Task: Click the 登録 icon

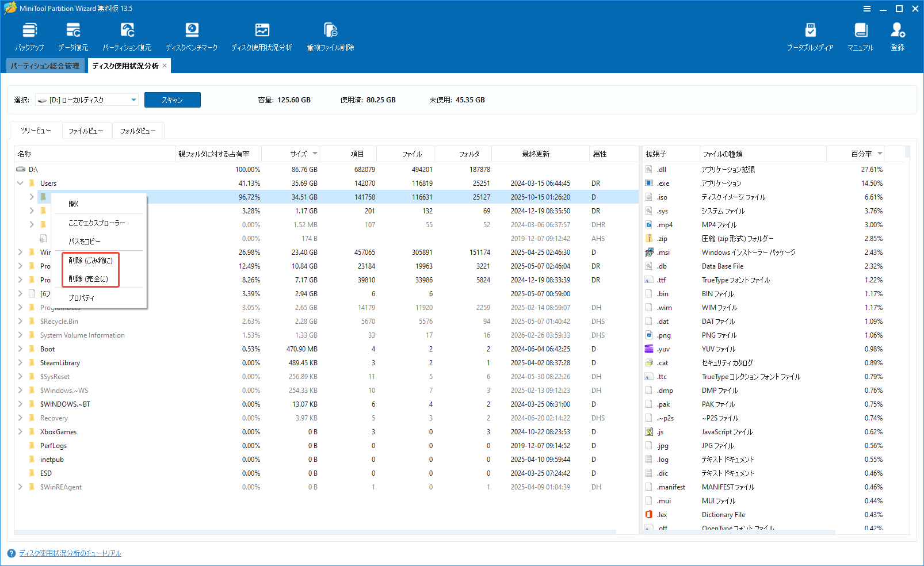Action: [x=898, y=35]
